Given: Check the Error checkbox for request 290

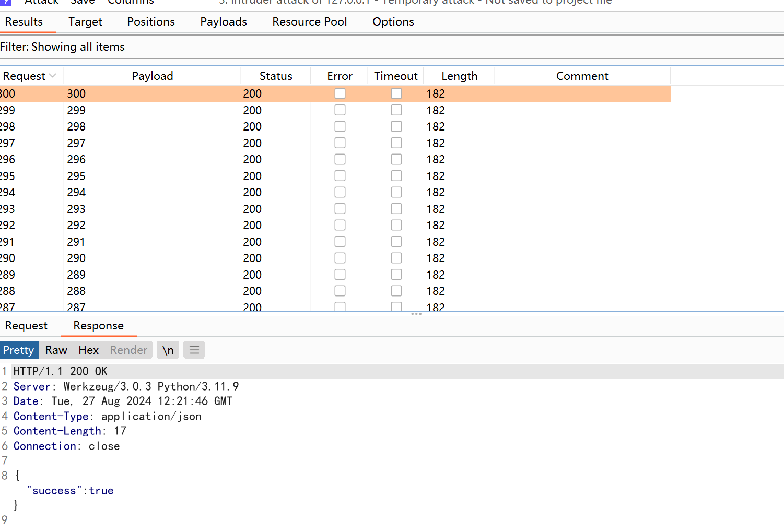Looking at the screenshot, I should pyautogui.click(x=340, y=257).
